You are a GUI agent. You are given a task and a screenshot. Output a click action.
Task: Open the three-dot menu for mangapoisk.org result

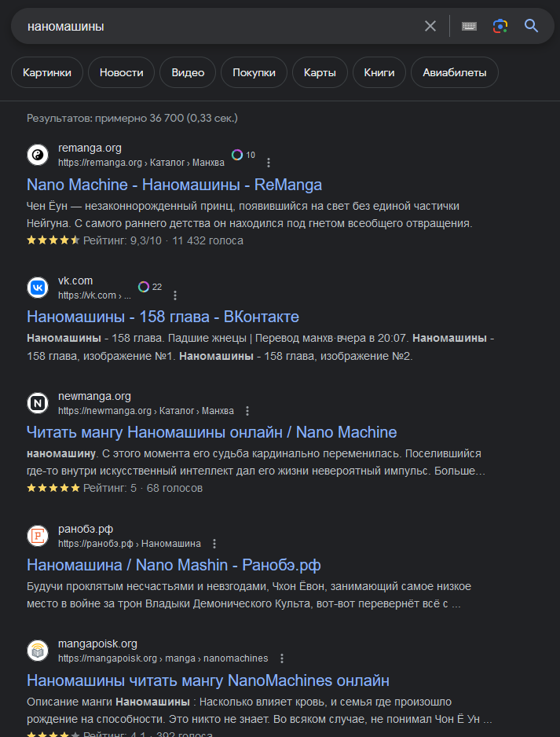282,658
